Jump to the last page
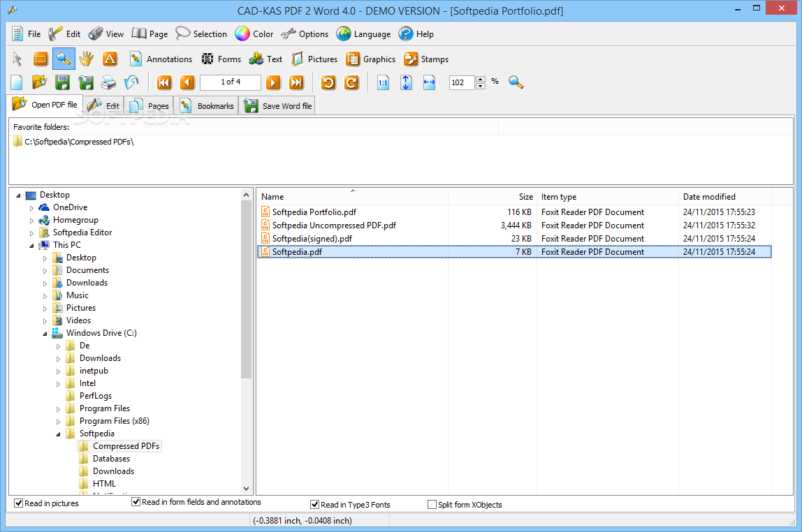Screen dimensions: 802x532 296,82
